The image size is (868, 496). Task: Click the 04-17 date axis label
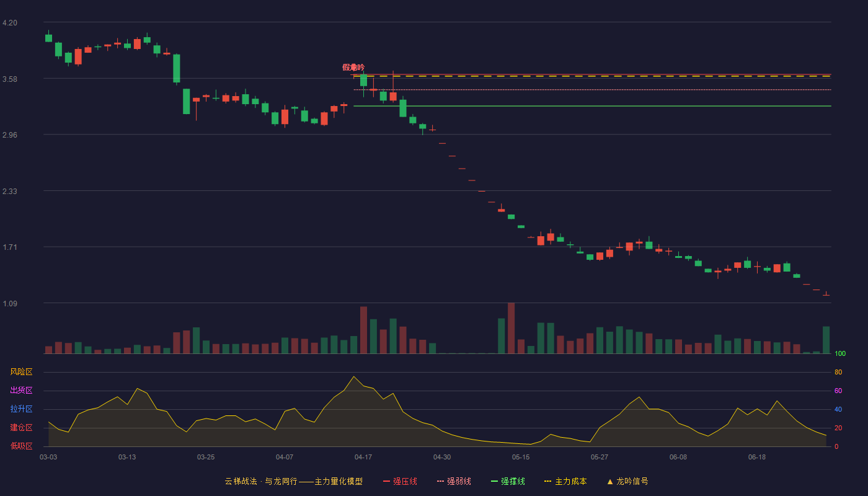point(363,457)
